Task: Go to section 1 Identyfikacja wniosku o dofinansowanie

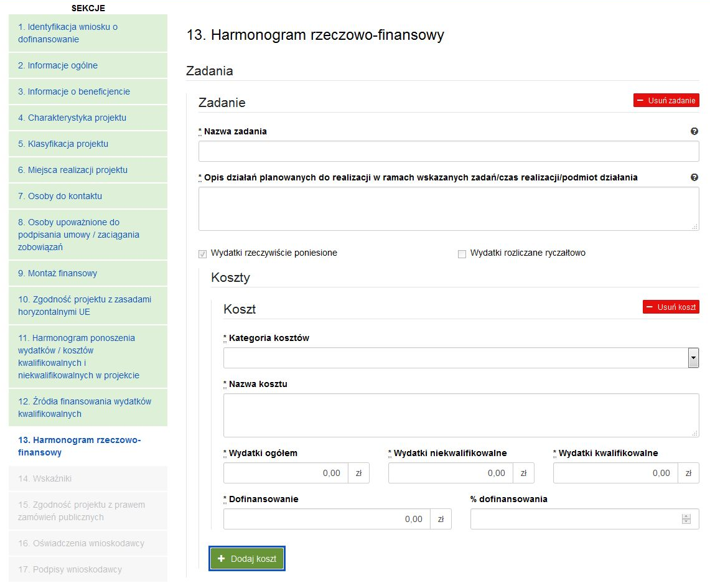Action: [88, 33]
